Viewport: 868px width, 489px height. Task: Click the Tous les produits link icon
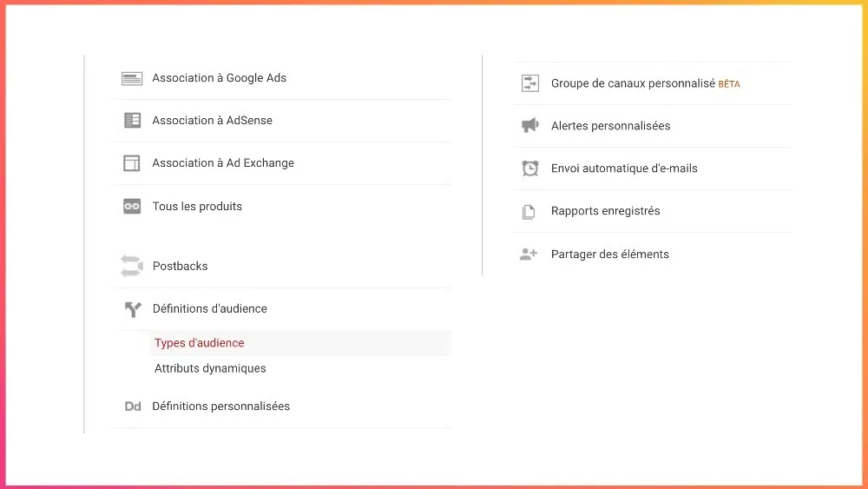click(x=132, y=206)
